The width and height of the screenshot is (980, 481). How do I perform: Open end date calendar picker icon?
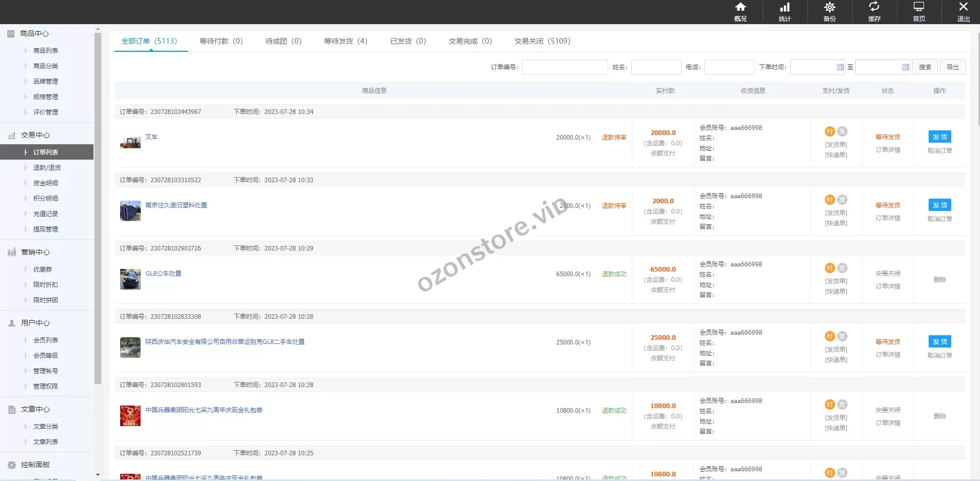click(905, 67)
